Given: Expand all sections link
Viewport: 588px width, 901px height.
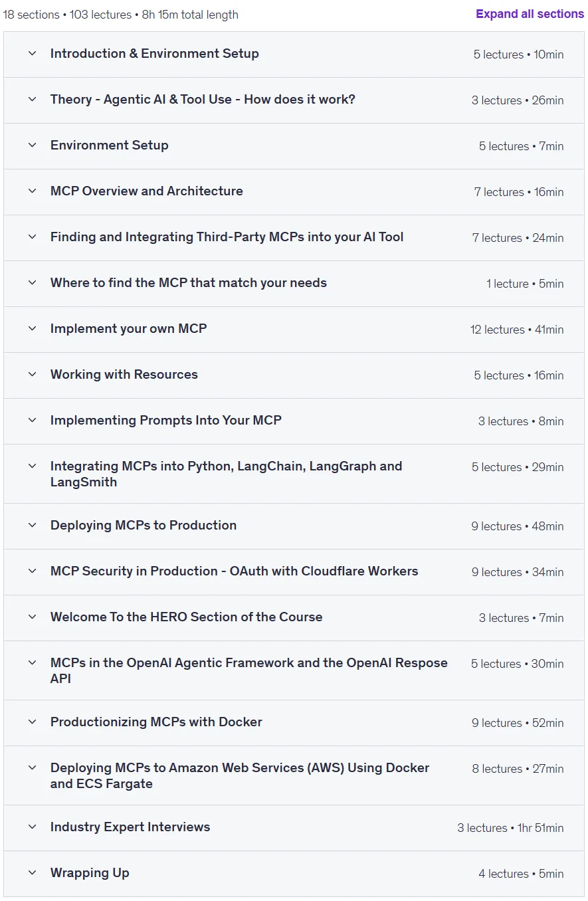Looking at the screenshot, I should 530,14.
